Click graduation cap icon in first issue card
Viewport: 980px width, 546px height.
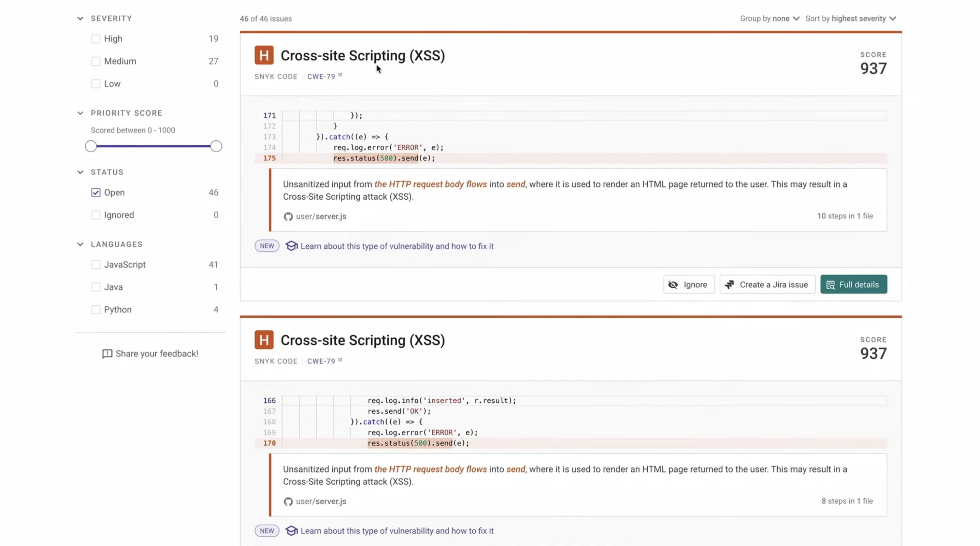(291, 246)
